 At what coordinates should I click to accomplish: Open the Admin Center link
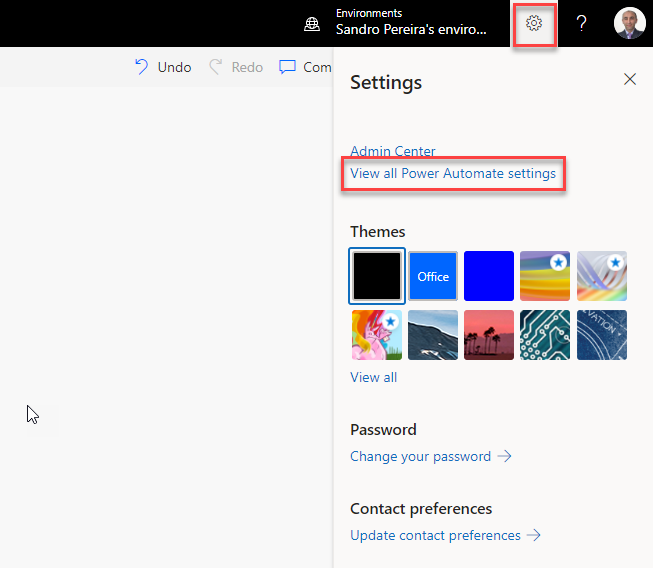(393, 151)
